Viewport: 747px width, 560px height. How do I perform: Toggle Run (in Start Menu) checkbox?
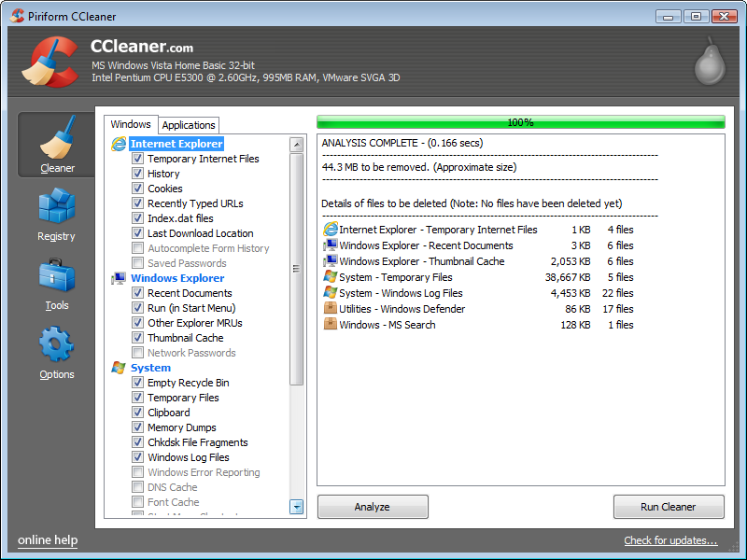point(137,308)
